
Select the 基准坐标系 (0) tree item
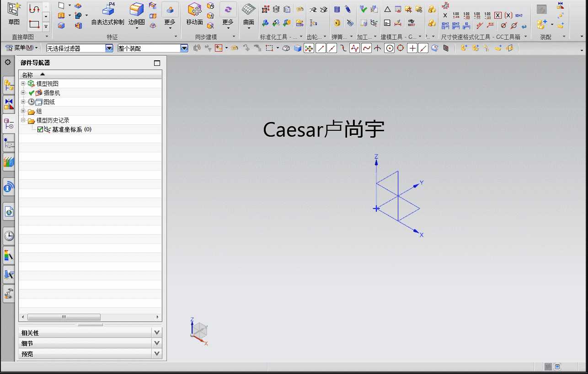(72, 129)
